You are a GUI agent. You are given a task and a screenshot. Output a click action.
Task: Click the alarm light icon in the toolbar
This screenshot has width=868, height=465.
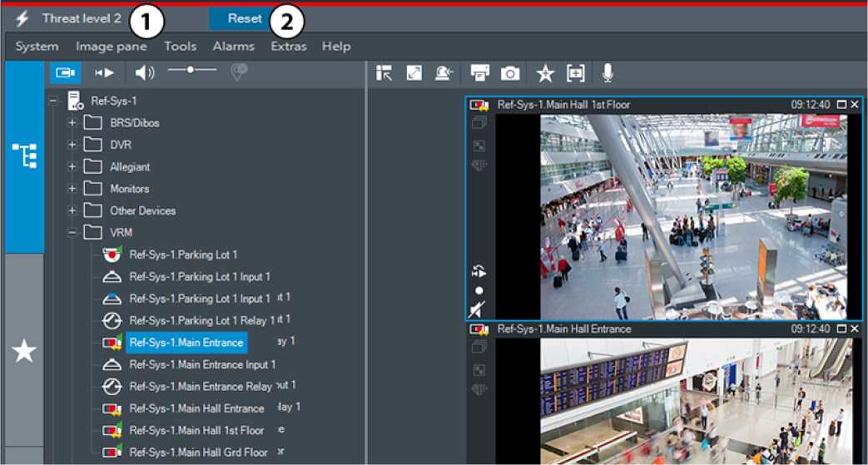pos(444,73)
